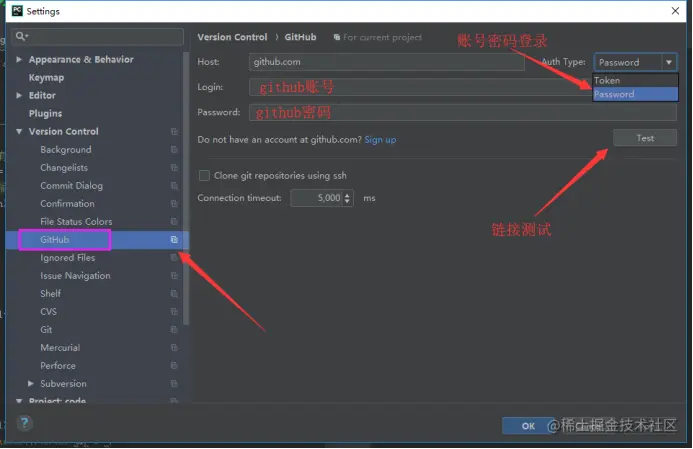693x449 pixels.
Task: Enable 'Clone git repositories using ssh' checkbox
Action: coord(204,176)
